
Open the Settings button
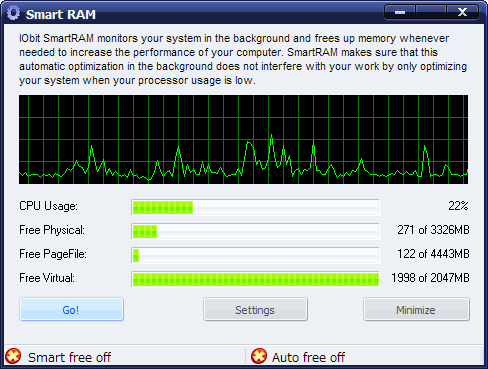pyautogui.click(x=255, y=309)
